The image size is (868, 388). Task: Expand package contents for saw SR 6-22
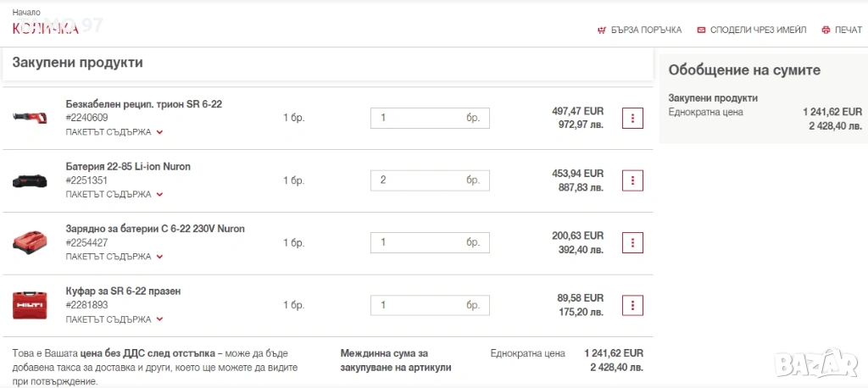[114, 132]
